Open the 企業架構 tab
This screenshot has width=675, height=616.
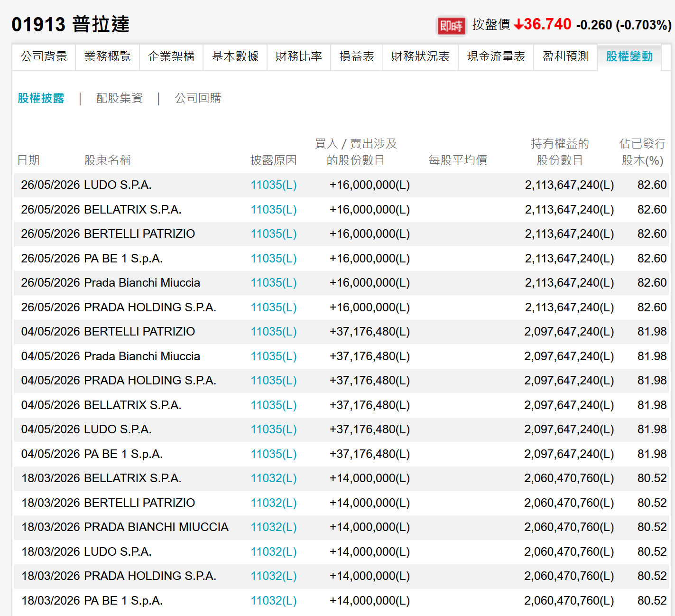click(x=171, y=57)
